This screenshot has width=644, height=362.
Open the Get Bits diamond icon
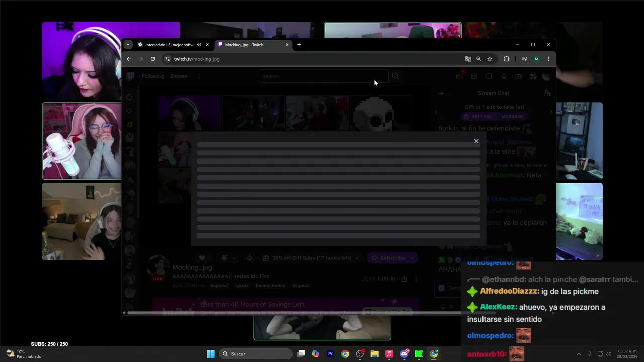point(504,76)
